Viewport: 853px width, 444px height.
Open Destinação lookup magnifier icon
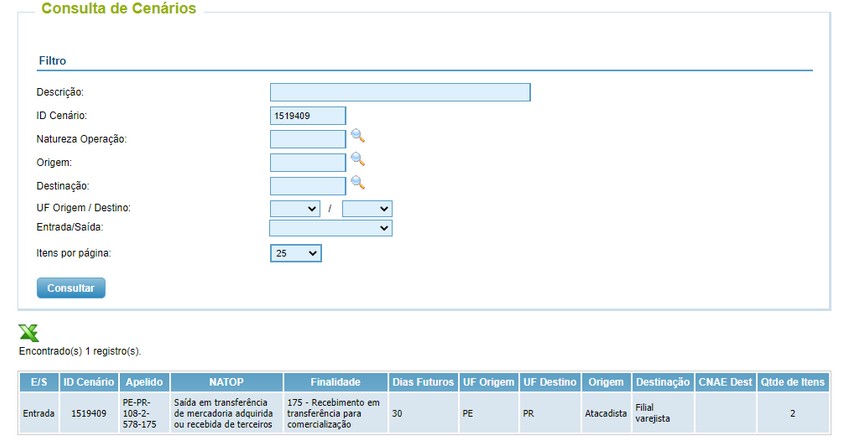(357, 182)
